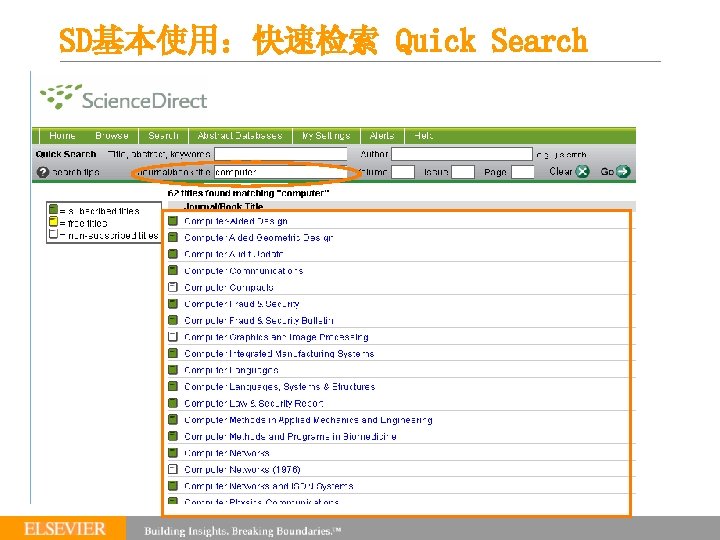Focus the Author input field
This screenshot has height=540, width=720.
461,154
